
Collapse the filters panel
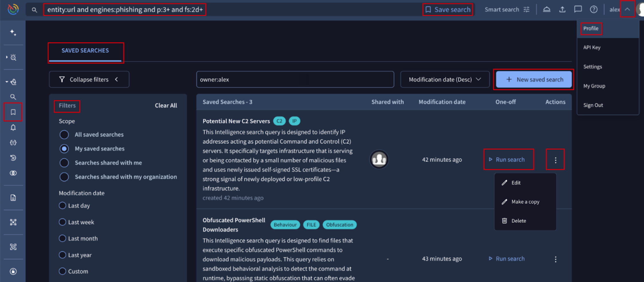tap(89, 80)
